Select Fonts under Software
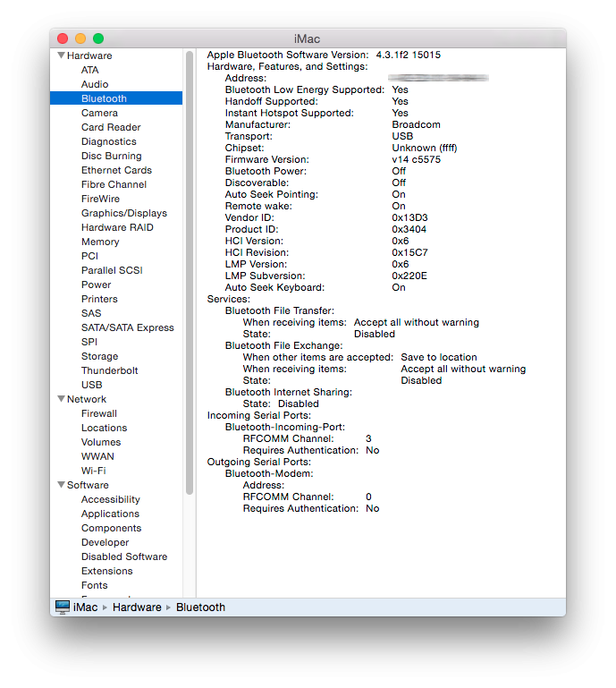Viewport: 616px width, 688px height. (94, 585)
